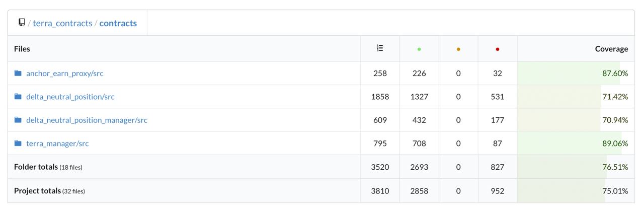Sort by red missed-lines dot column
Viewport: 644px width, 210px height.
click(498, 49)
